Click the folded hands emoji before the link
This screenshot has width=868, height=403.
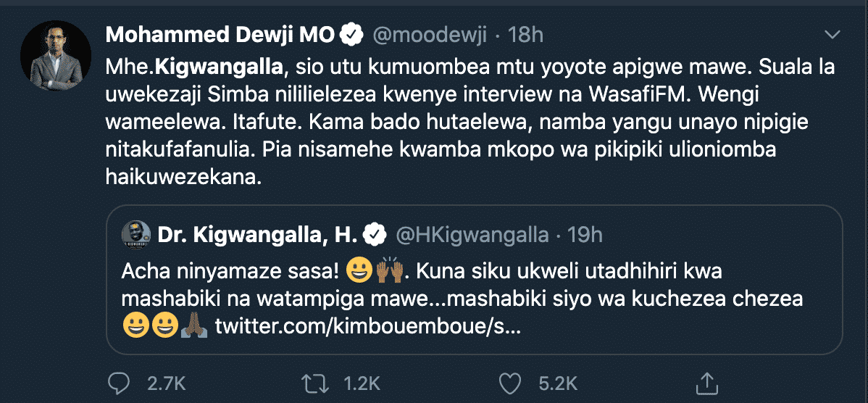[195, 328]
